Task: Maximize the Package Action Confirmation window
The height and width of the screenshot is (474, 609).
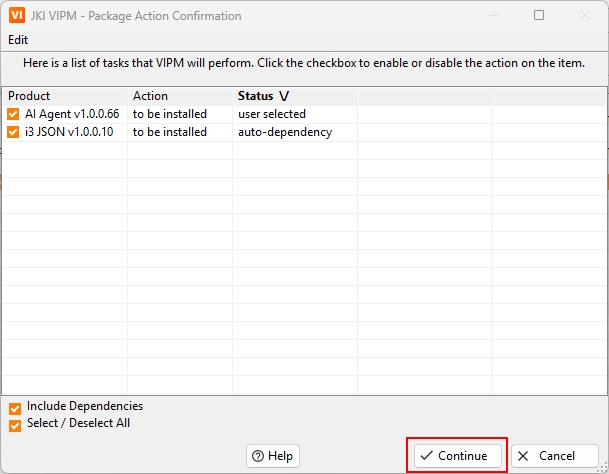Action: click(539, 16)
